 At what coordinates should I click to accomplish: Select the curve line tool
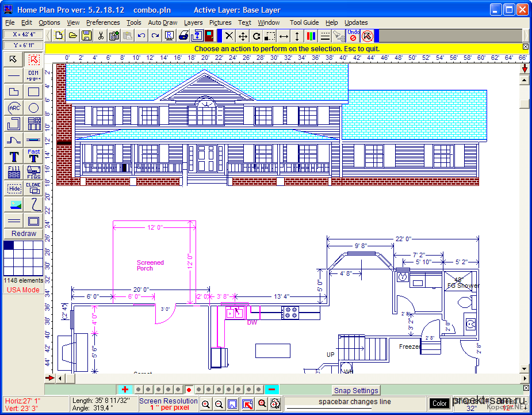14,140
